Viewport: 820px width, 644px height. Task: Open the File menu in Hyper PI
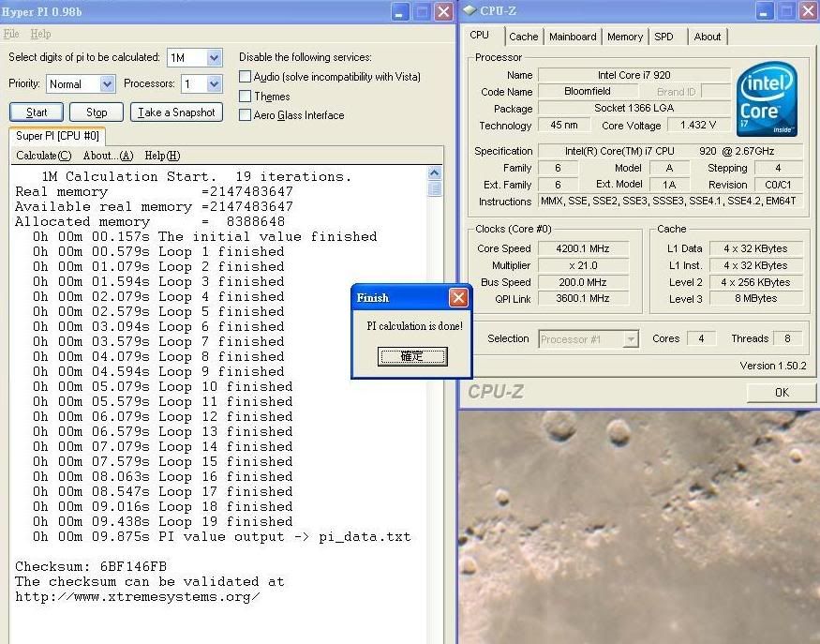pos(11,34)
